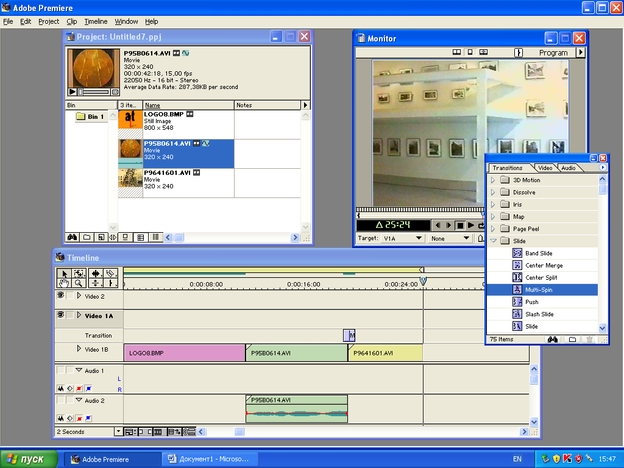Open the Timeline menu in menu bar
This screenshot has width=624, height=468.
point(96,21)
